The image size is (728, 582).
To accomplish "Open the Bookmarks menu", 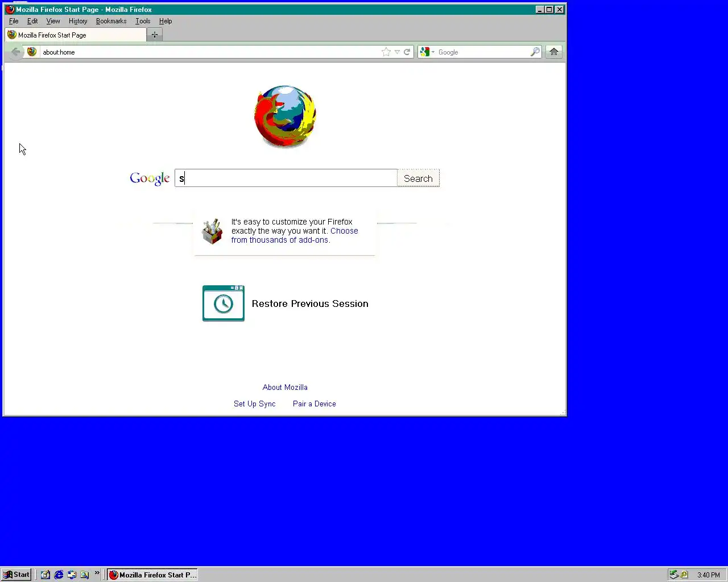I will click(x=111, y=21).
